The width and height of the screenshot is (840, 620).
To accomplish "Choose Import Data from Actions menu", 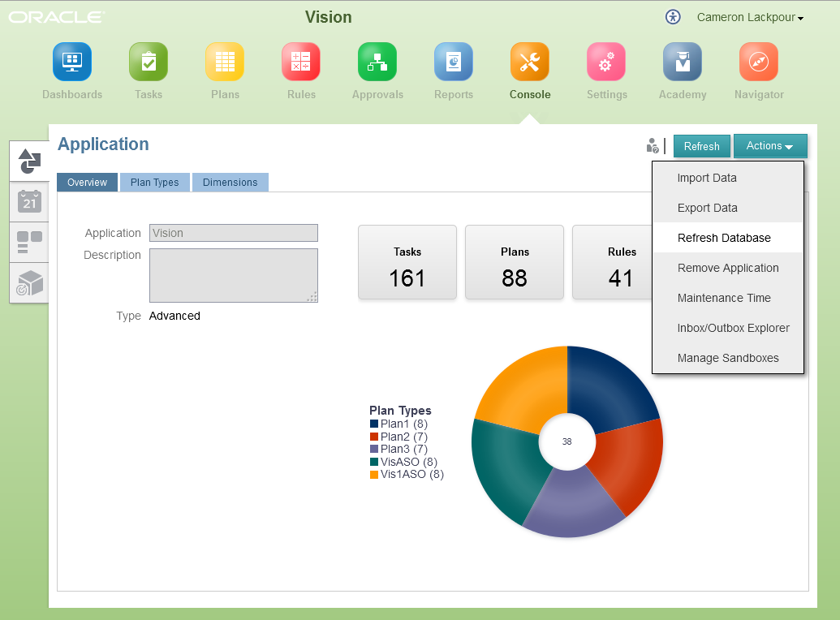I will (727, 178).
